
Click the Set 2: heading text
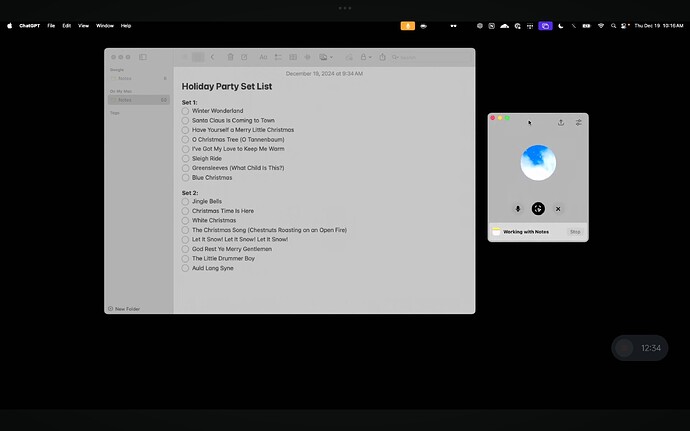[190, 193]
